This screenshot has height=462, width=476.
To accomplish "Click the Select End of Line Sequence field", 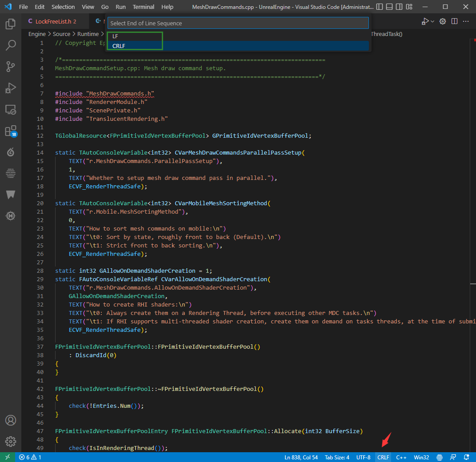I will pos(238,23).
